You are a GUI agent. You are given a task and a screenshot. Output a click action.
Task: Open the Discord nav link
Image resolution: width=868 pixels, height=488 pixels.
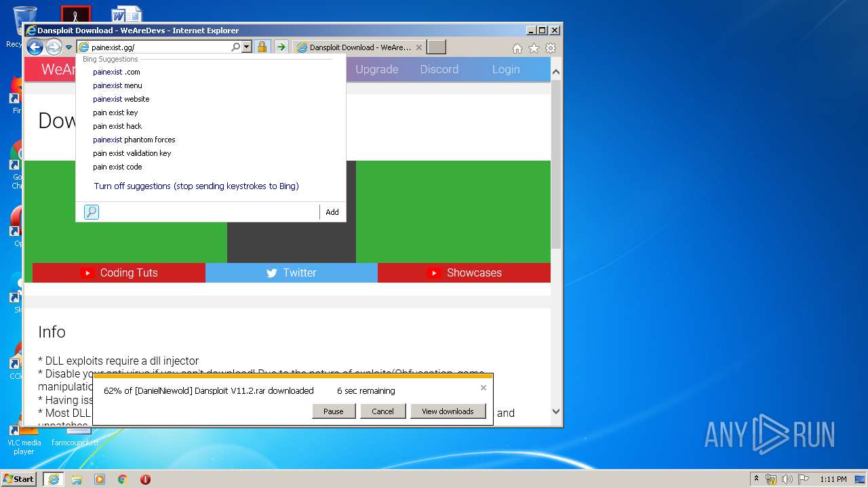tap(439, 69)
